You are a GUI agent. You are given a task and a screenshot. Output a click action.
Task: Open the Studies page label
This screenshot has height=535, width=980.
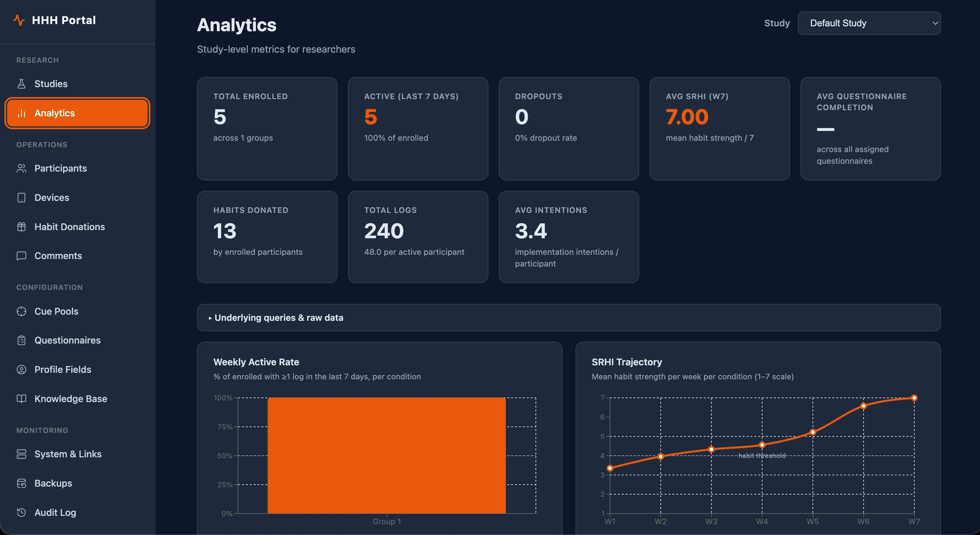pyautogui.click(x=51, y=84)
